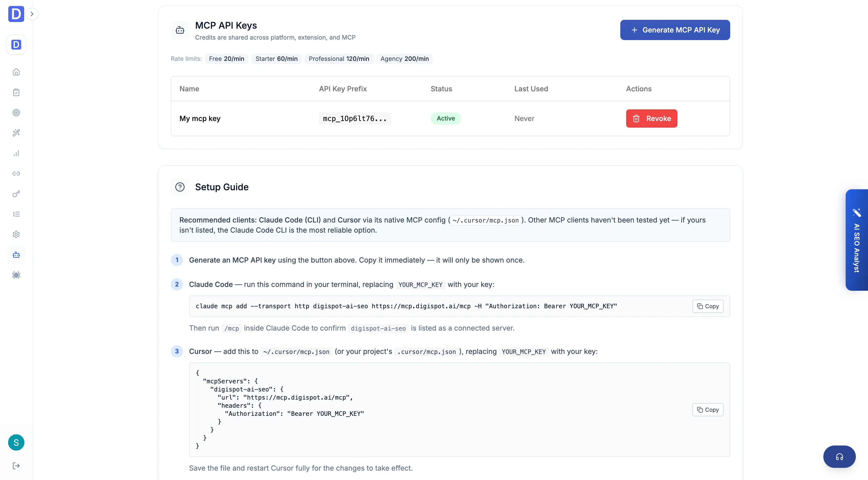Open the clipboard checklist sidebar icon

click(16, 92)
